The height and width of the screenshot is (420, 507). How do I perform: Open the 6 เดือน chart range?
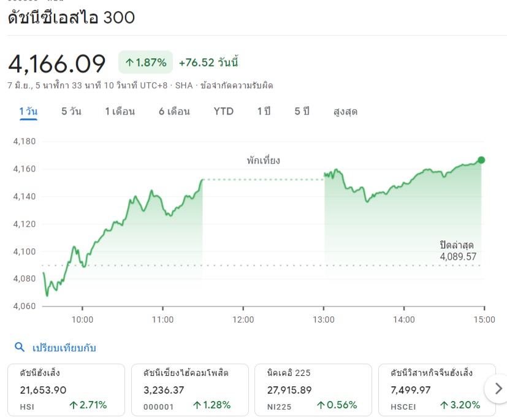[x=174, y=111]
